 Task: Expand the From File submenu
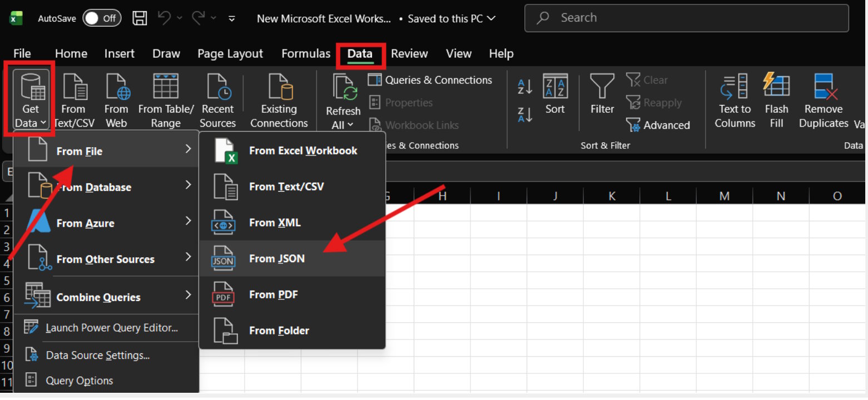coord(106,151)
